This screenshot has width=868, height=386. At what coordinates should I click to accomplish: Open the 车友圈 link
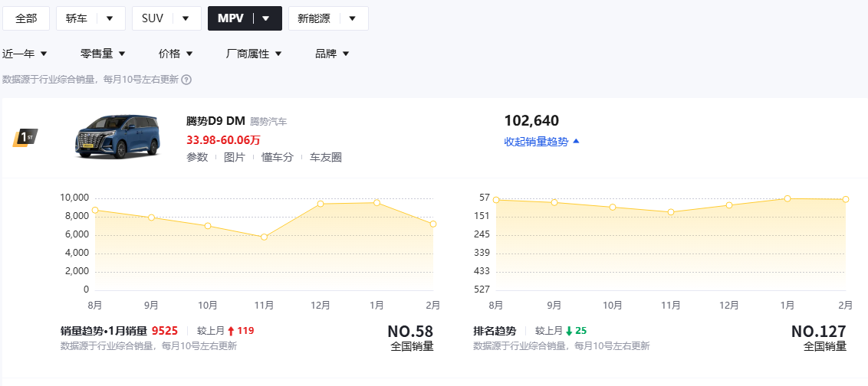tap(326, 157)
